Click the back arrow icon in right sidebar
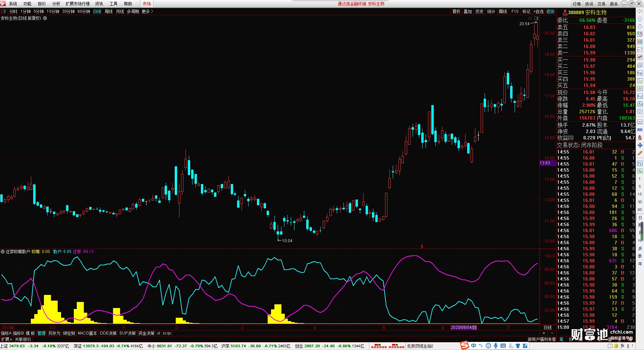644x350 pixels. pos(640,11)
